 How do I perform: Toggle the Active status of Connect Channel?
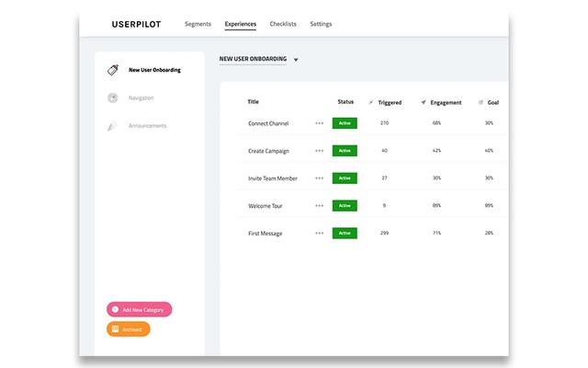[345, 123]
